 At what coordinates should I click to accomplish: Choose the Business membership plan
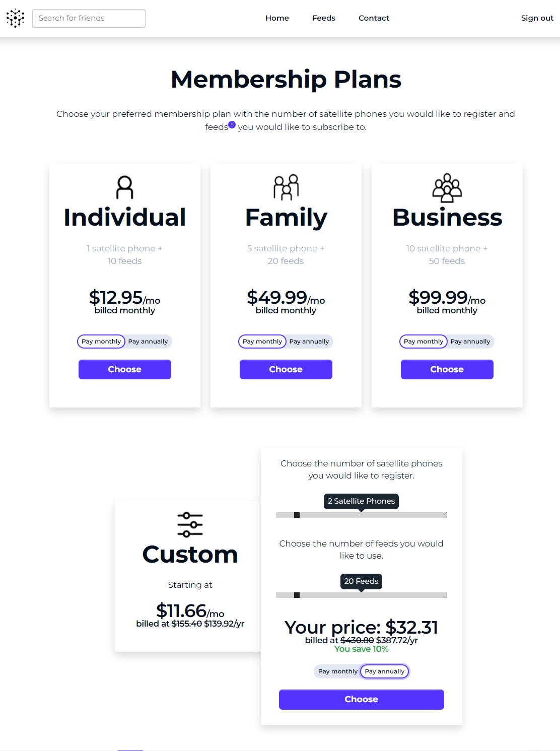click(447, 369)
